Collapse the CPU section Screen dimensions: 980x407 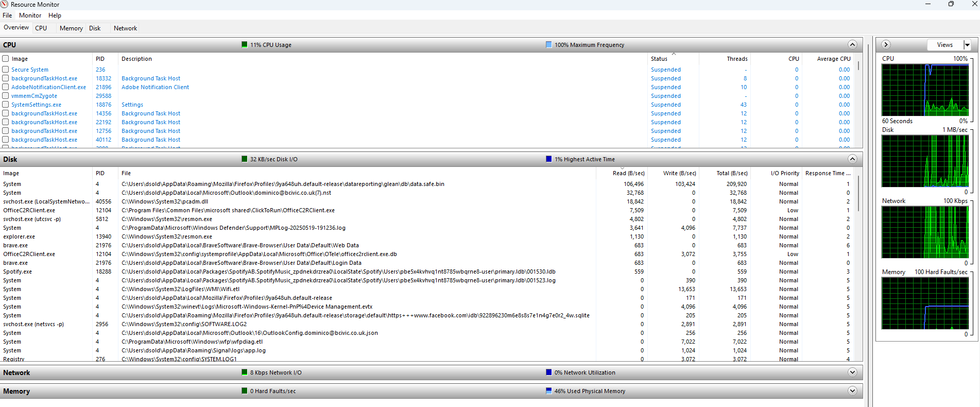[x=852, y=45]
